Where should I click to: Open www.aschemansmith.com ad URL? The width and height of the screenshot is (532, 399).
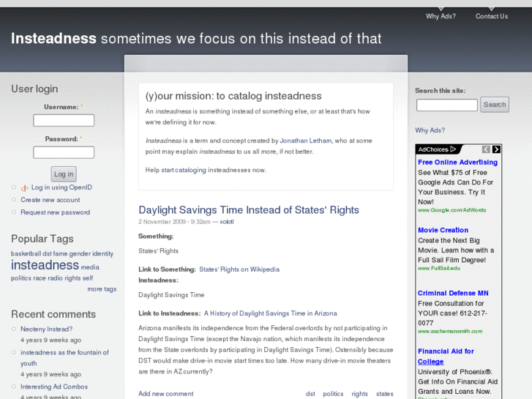coord(450,331)
